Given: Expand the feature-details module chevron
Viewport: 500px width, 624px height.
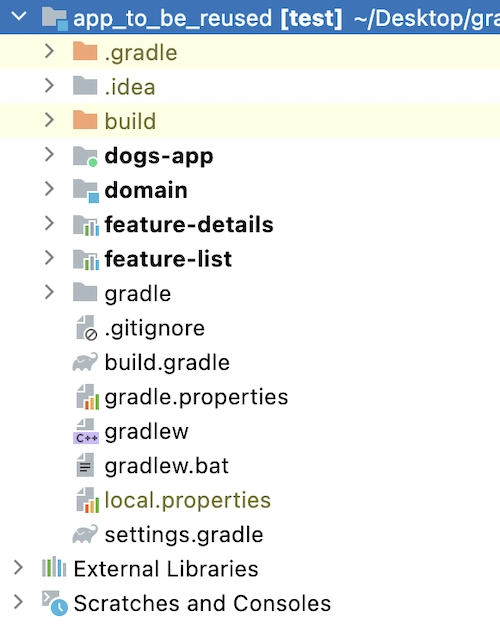Looking at the screenshot, I should pos(49,223).
